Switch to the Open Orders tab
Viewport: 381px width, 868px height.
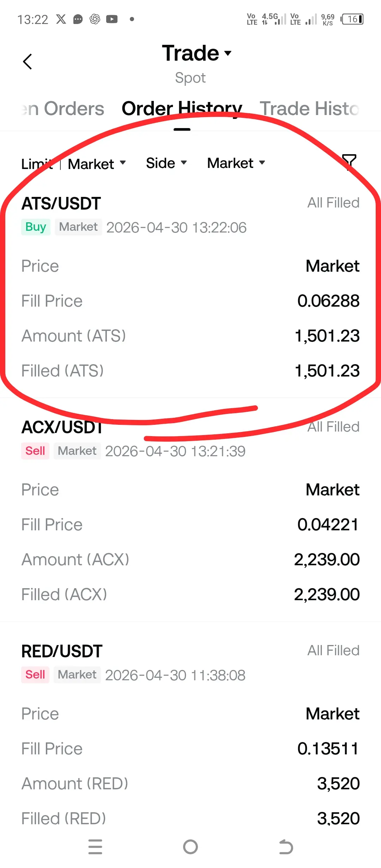point(63,109)
